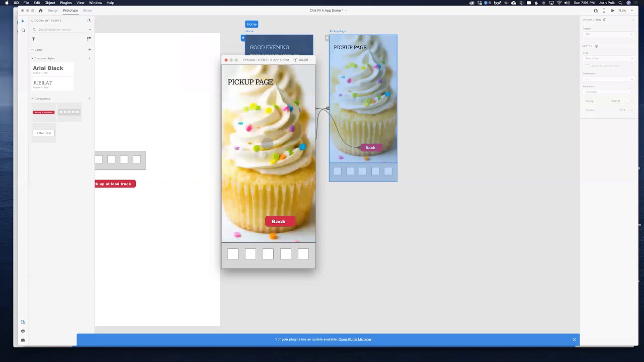This screenshot has height=362, width=644.
Task: Open the Wi-Fi status menu
Action: pos(559,3)
